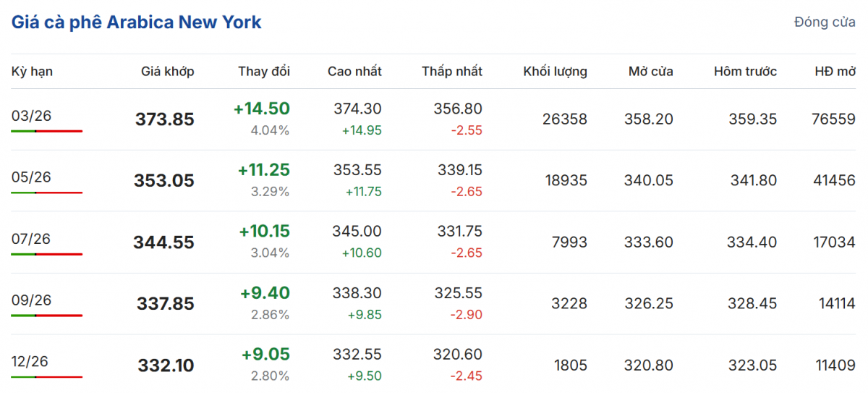Click the Hôm trước column header
Image resolution: width=868 pixels, height=393 pixels.
pyautogui.click(x=745, y=72)
